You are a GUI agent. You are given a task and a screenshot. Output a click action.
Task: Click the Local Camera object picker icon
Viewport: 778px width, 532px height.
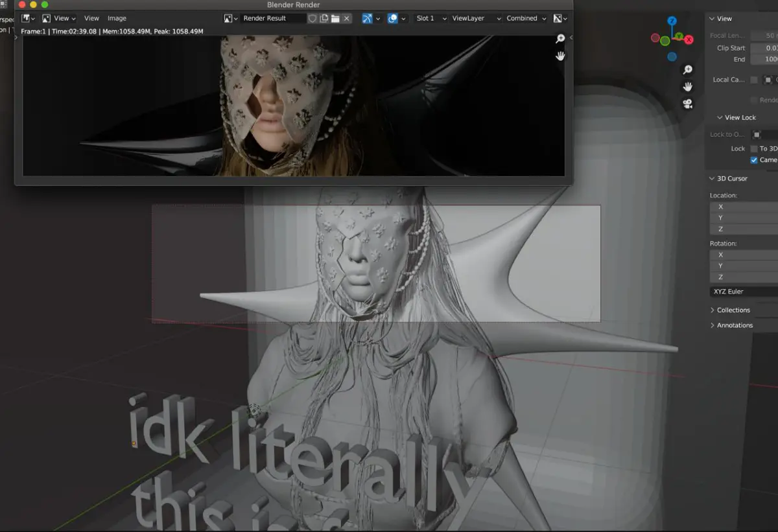(770, 80)
